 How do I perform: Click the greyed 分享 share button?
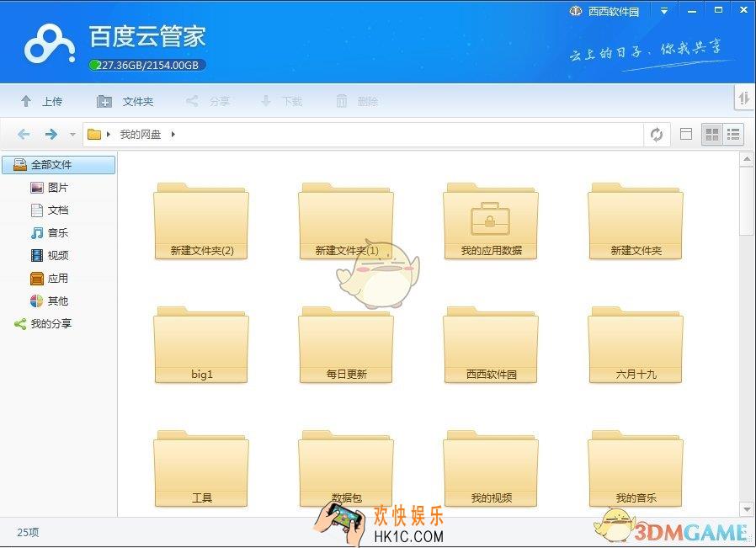click(208, 101)
